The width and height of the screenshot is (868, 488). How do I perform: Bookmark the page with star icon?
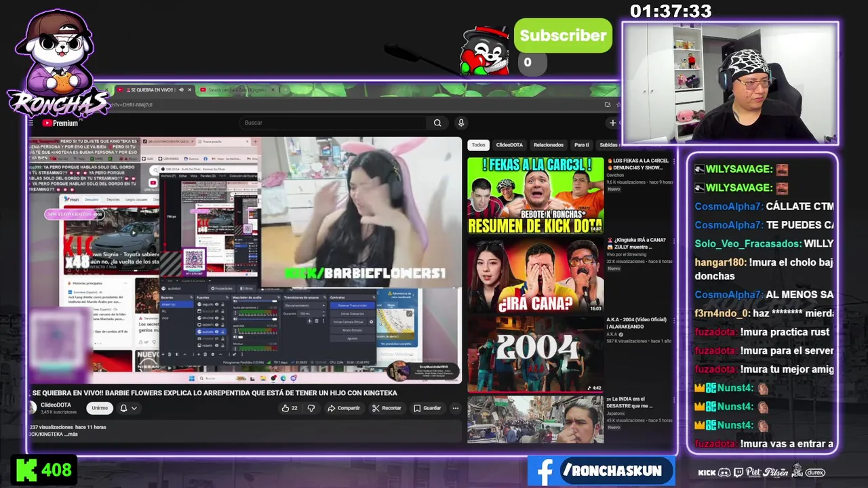pos(618,104)
